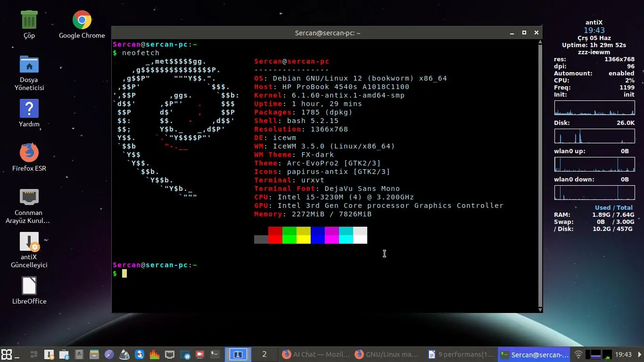Switch to the AI Chat Firefox window
The height and width of the screenshot is (362, 644).
[316, 354]
